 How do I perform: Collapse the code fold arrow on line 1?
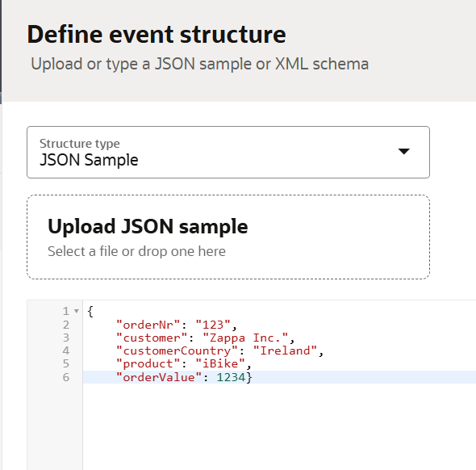click(77, 311)
